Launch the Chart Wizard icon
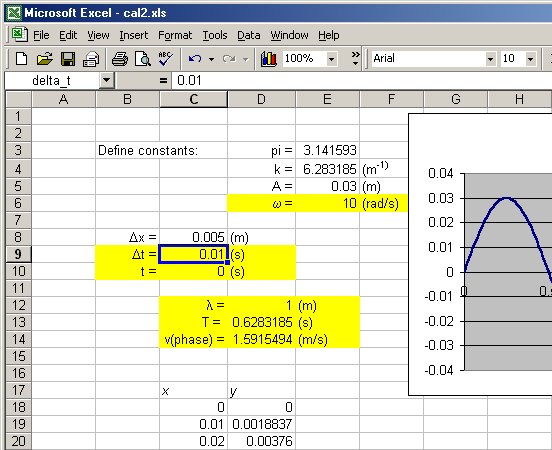 pos(268,59)
